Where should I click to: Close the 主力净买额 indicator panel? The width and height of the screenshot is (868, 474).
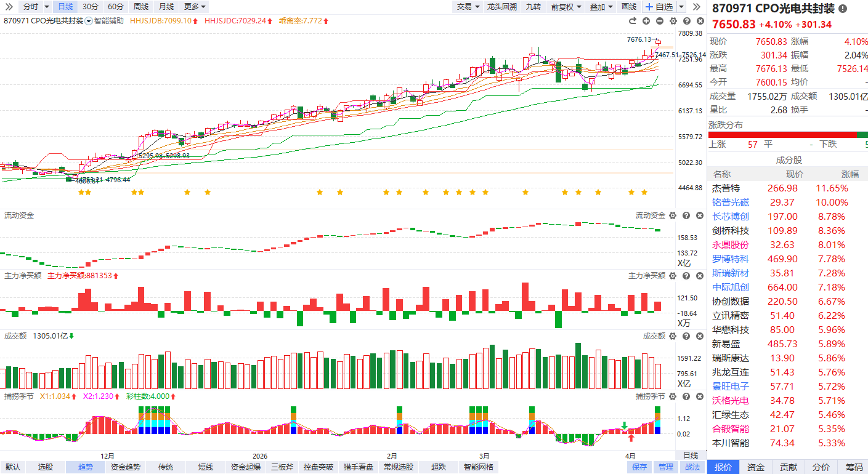point(699,276)
